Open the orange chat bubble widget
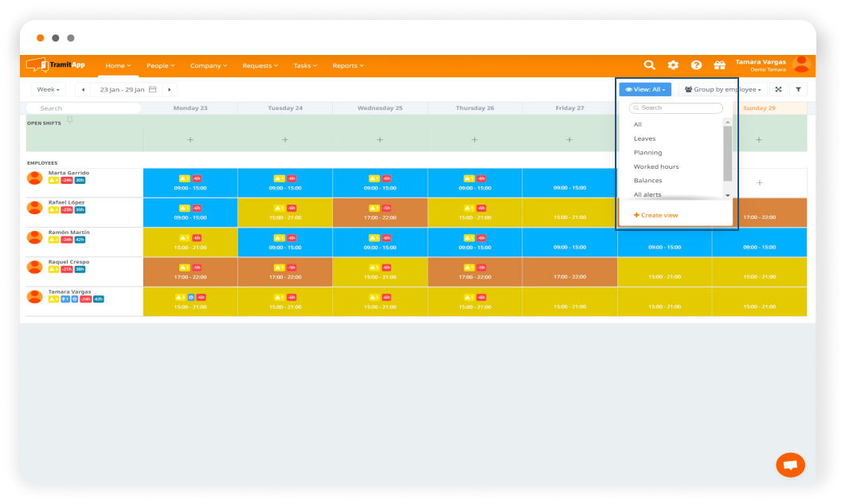 790,465
